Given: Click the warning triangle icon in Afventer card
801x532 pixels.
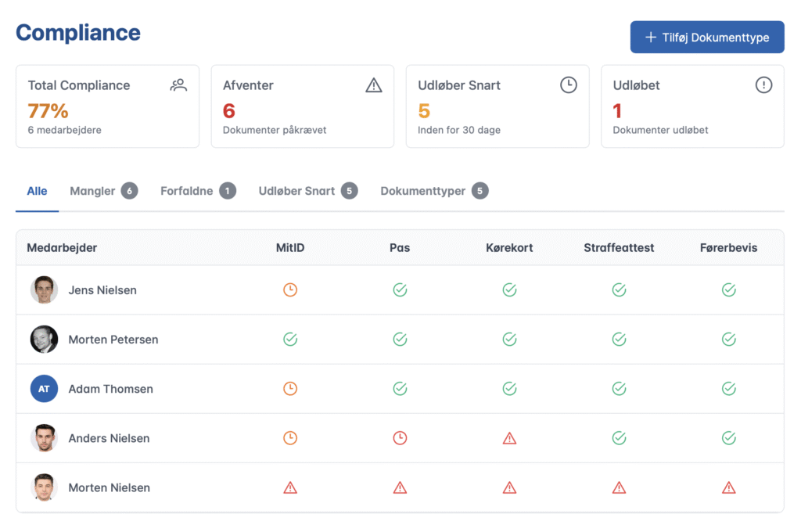Looking at the screenshot, I should 374,85.
